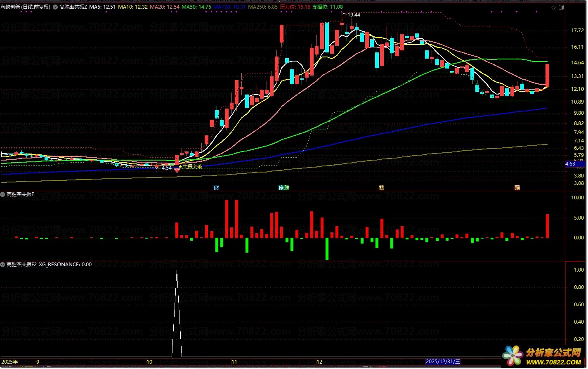This screenshot has height=369, width=588.
Task: Expand the 高胜率共振Z indicator menu
Action: click(55, 7)
